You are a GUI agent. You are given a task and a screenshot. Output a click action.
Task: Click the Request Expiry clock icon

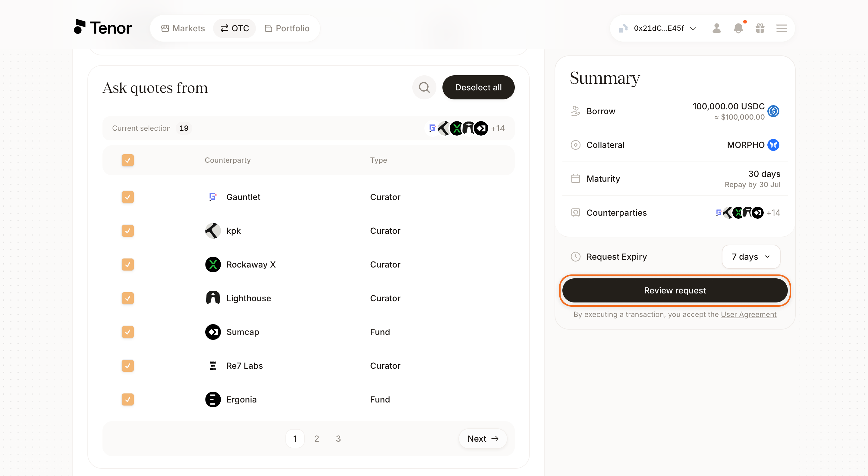tap(576, 257)
